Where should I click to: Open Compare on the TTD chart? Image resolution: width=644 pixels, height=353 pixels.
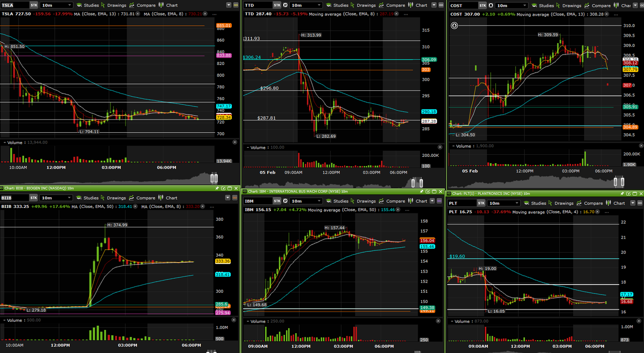click(x=392, y=5)
